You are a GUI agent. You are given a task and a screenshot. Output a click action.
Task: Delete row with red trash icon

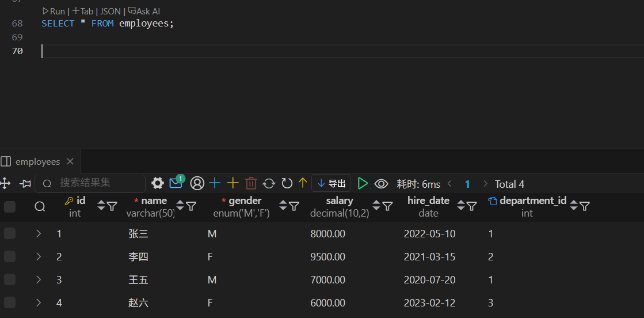pos(251,183)
